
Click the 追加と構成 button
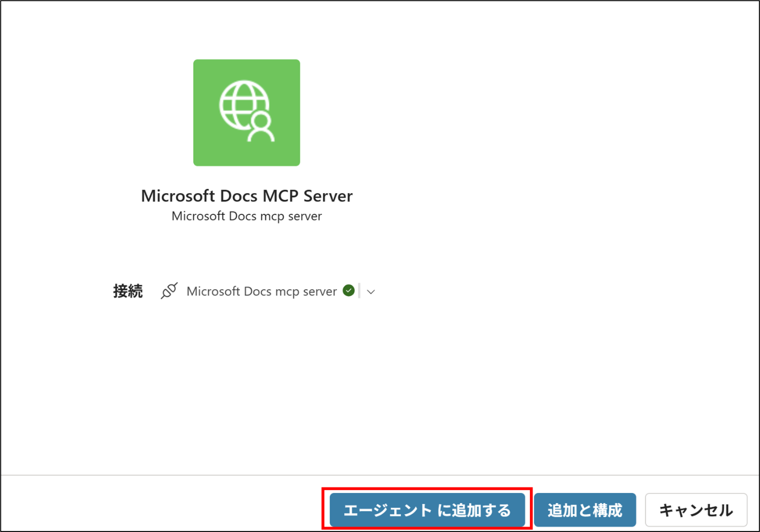click(585, 510)
